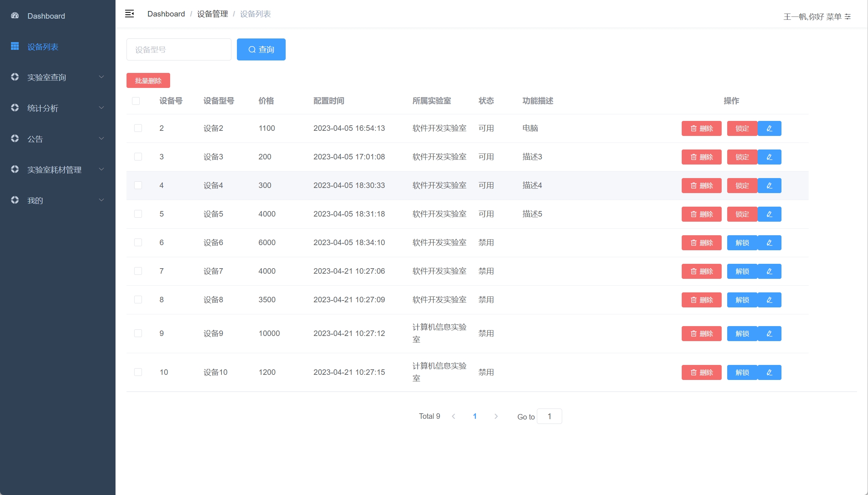Click 解锁 button for 设备7
This screenshot has width=868, height=495.
(x=742, y=271)
